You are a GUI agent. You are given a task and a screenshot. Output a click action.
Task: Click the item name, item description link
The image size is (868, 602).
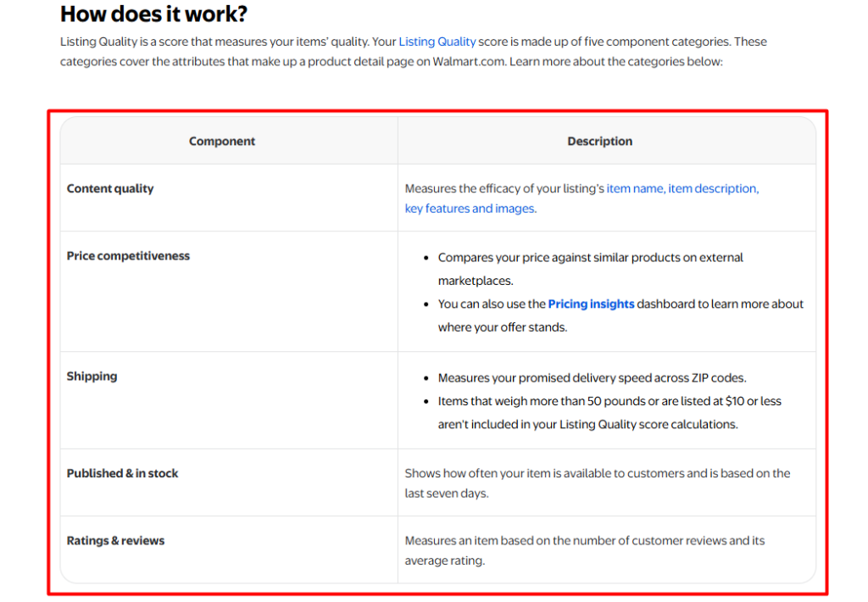click(682, 188)
